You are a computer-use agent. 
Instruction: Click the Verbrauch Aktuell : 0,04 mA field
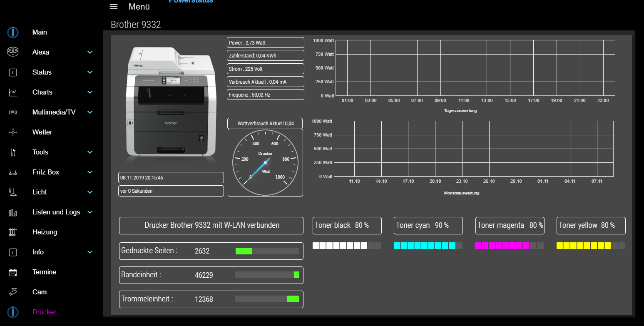266,82
